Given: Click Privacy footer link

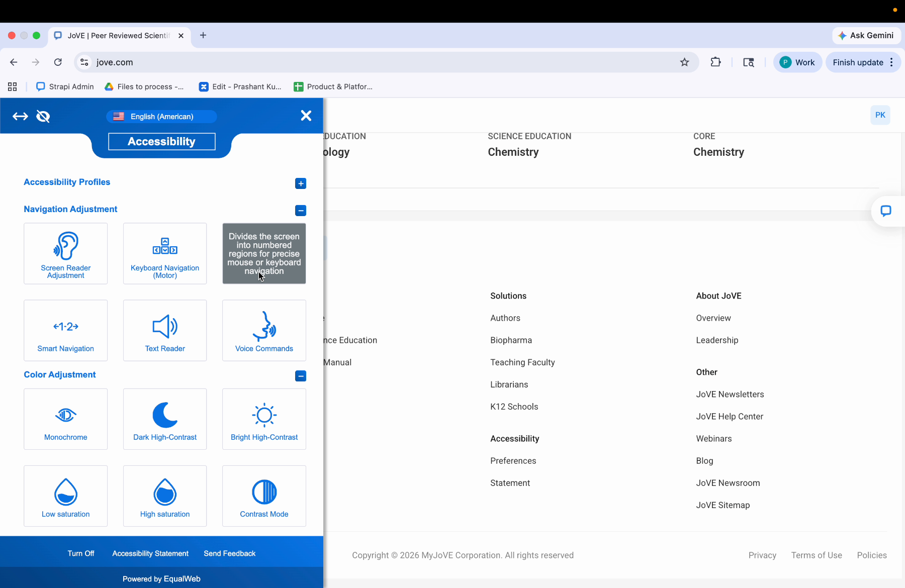Looking at the screenshot, I should (x=762, y=555).
